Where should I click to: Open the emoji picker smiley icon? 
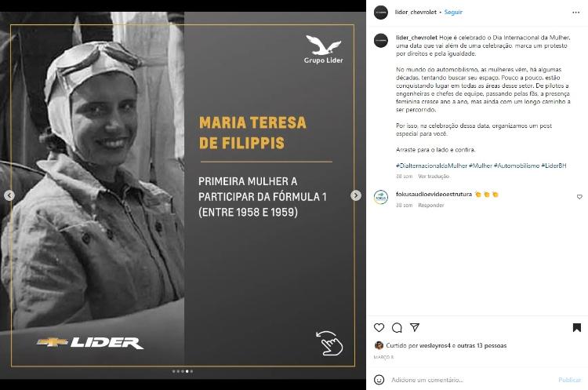[x=379, y=380]
